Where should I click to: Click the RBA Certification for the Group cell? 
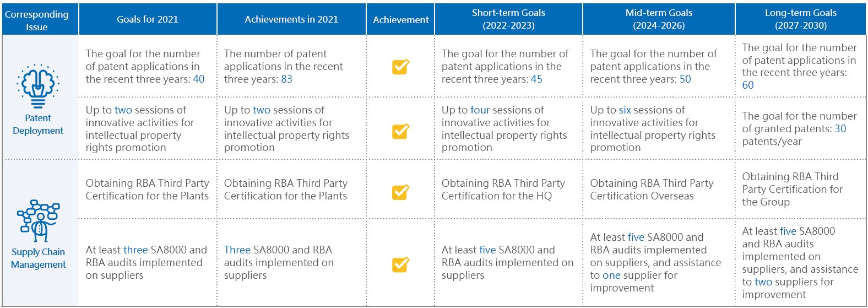[793, 189]
